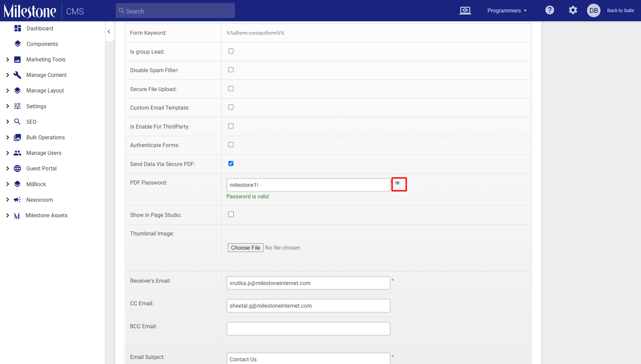Click the Receiver's Email field
641x364 pixels.
[x=308, y=283]
